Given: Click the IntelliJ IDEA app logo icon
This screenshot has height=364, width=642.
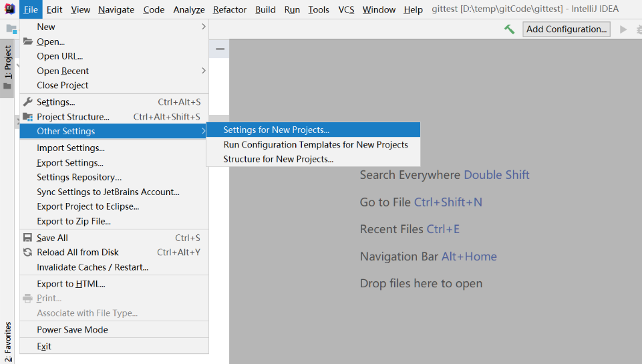Looking at the screenshot, I should click(9, 9).
